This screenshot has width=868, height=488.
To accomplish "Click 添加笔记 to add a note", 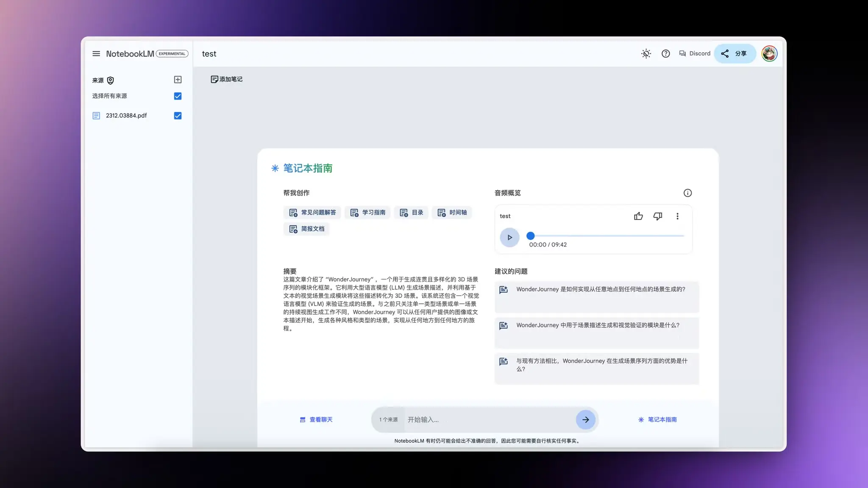I will (227, 79).
